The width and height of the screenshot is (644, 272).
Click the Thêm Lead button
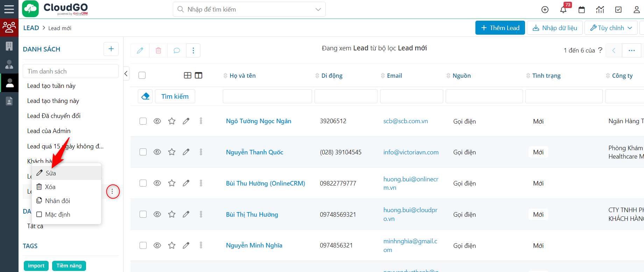pyautogui.click(x=500, y=28)
